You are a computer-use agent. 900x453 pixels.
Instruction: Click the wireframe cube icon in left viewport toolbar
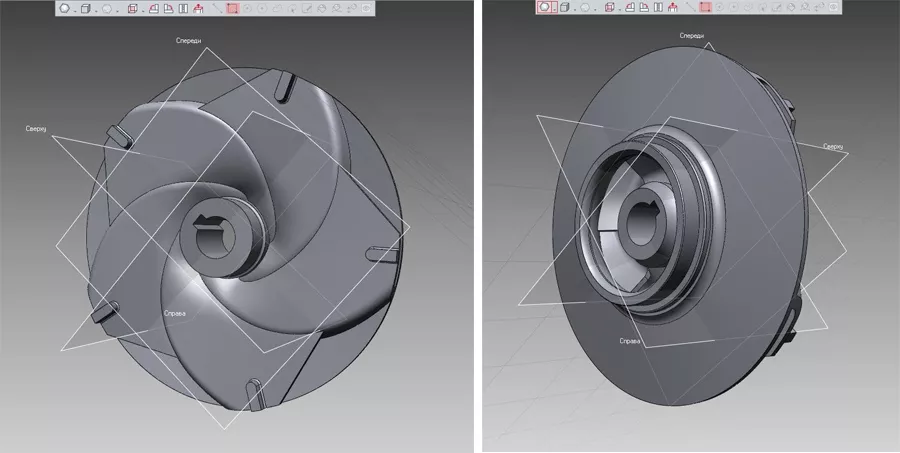pyautogui.click(x=132, y=8)
